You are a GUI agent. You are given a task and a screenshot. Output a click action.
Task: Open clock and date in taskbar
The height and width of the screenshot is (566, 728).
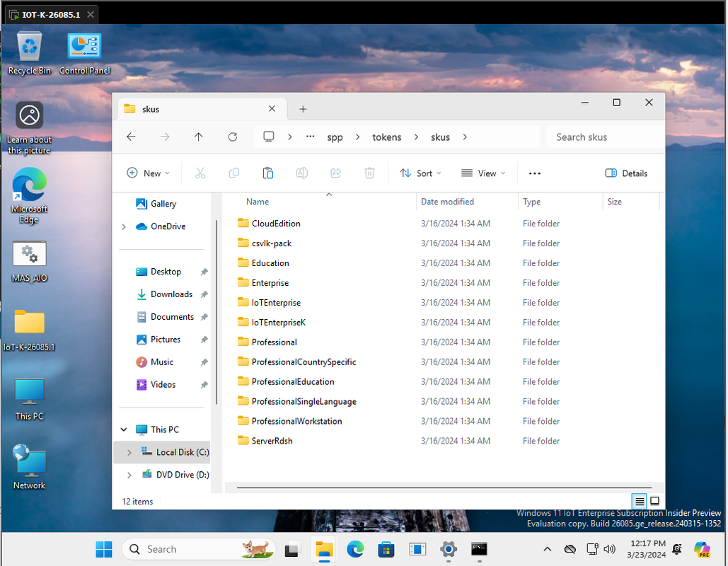[x=647, y=549]
